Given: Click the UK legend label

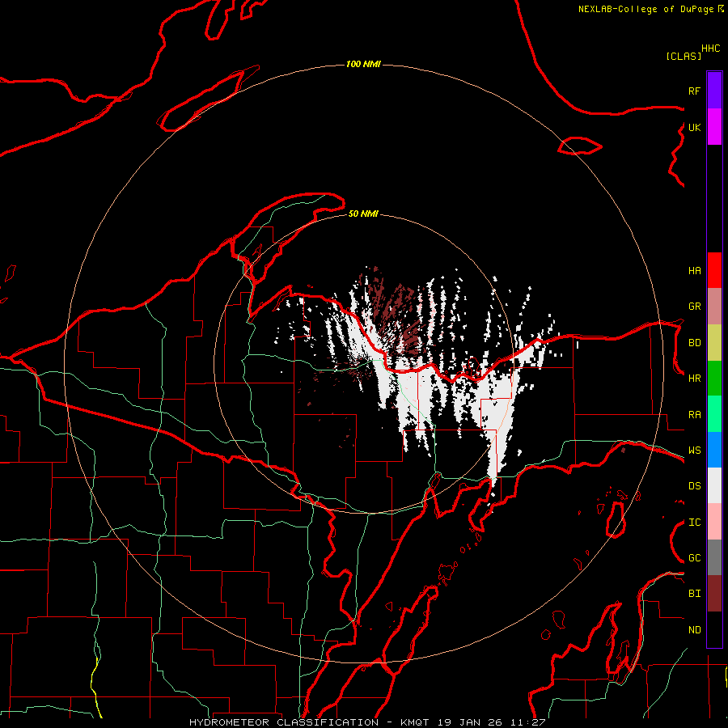Looking at the screenshot, I should 694,127.
